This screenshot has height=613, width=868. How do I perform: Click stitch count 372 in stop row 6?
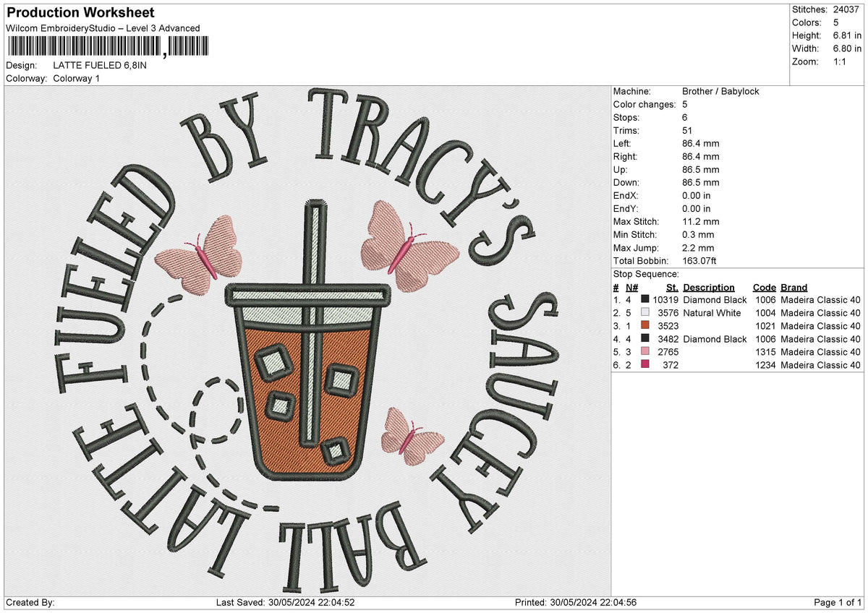[671, 365]
